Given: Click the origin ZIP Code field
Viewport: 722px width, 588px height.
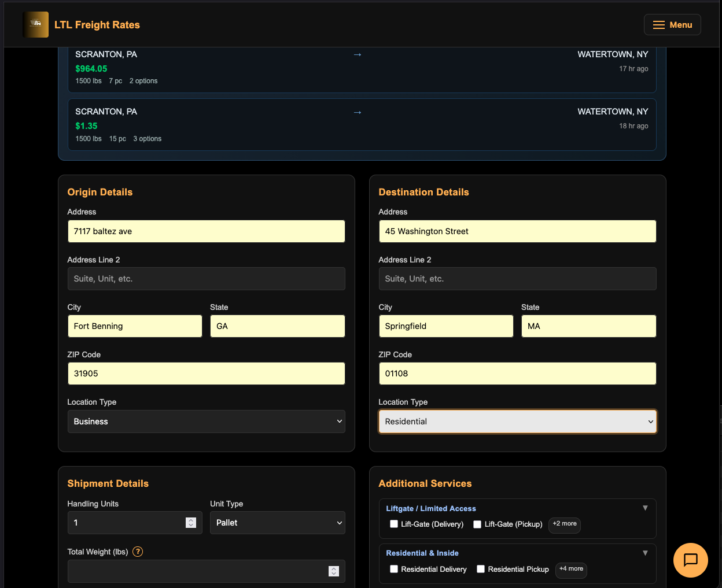Looking at the screenshot, I should tap(206, 373).
